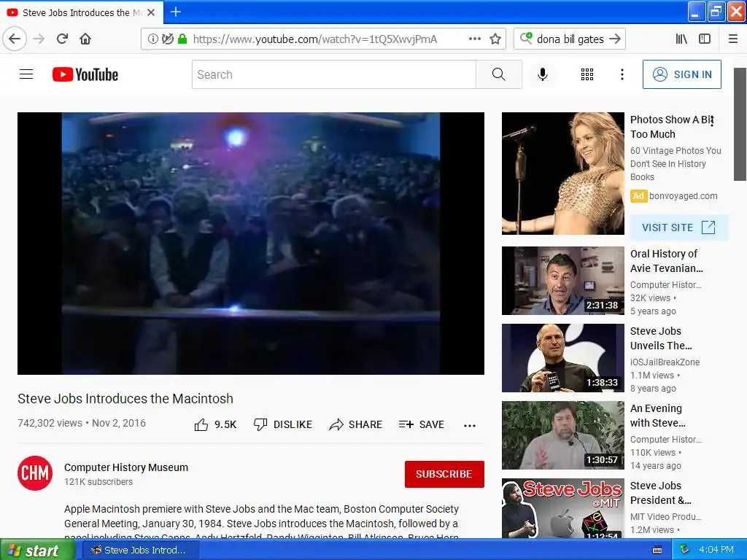Subscribe to Computer History Museum
The width and height of the screenshot is (747, 560).
444,474
